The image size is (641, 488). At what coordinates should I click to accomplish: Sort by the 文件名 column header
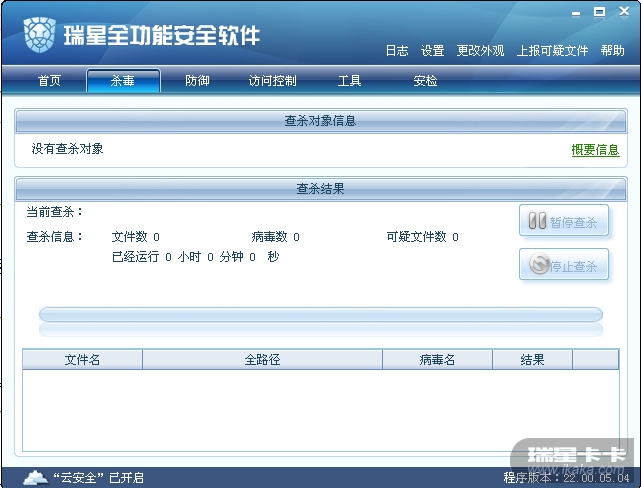(x=82, y=360)
